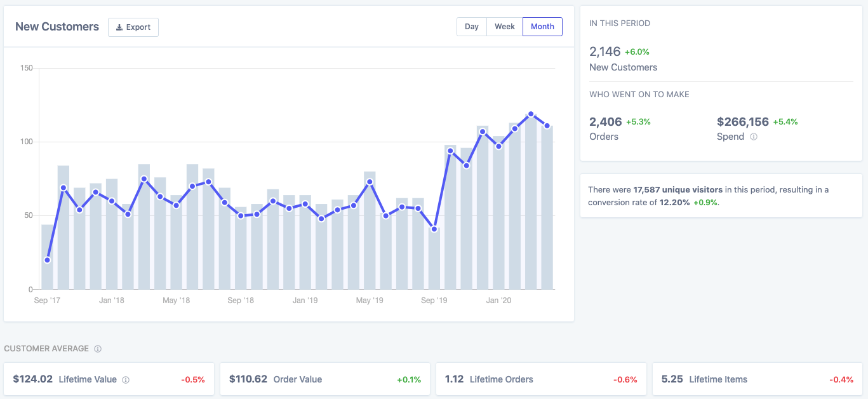The width and height of the screenshot is (868, 399).
Task: Click the 2,406 Orders figure
Action: click(x=605, y=121)
